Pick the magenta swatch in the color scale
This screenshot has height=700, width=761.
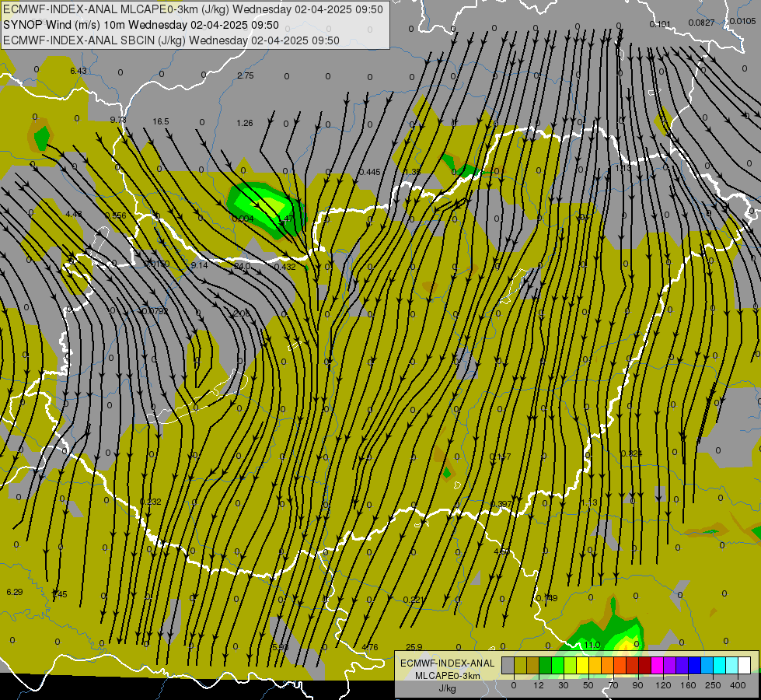[x=657, y=666]
